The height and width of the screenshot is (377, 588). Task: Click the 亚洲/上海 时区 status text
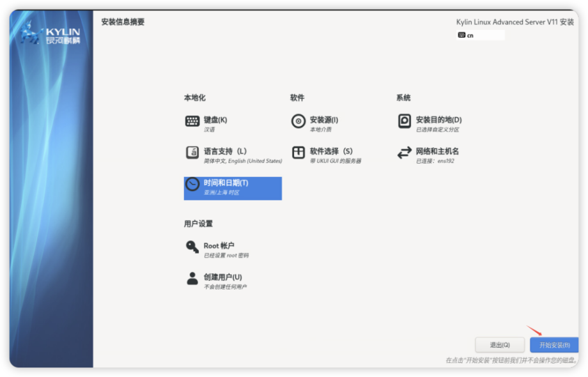click(222, 192)
